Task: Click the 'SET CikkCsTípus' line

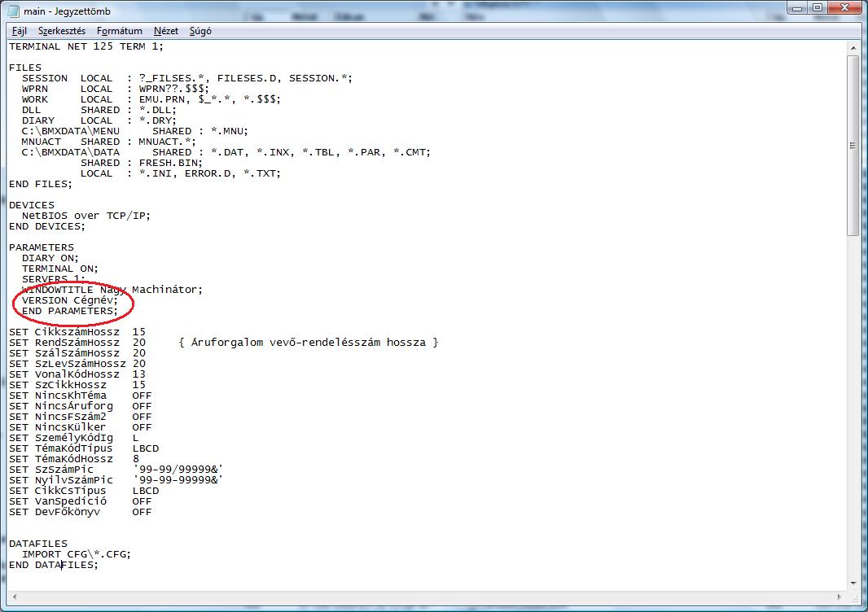Action: coord(84,491)
